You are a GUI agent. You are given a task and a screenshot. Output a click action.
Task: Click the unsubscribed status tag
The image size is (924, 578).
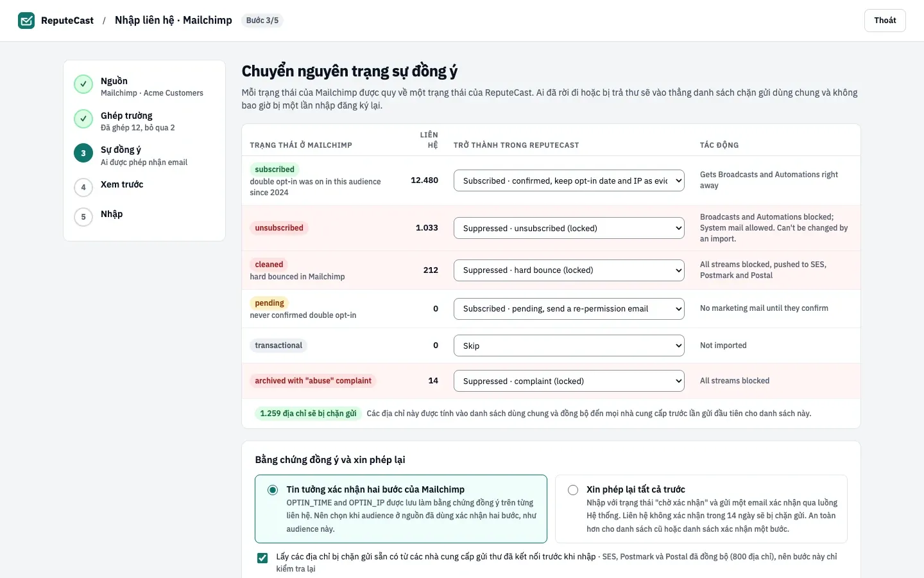click(279, 228)
